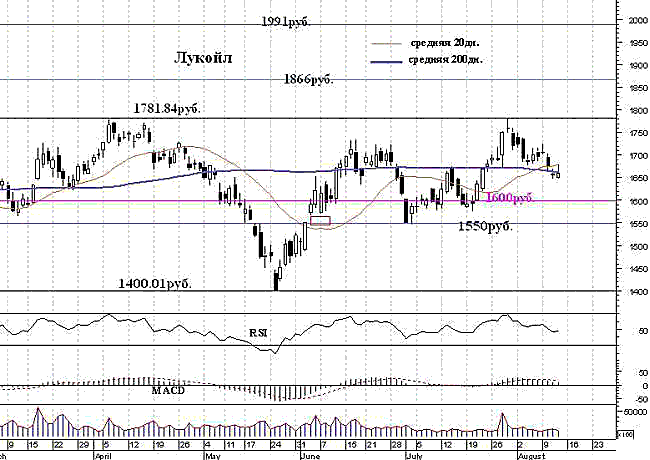Screen dimensions: 650x460
Task: Click the Лукойл chart title
Action: coord(203,58)
